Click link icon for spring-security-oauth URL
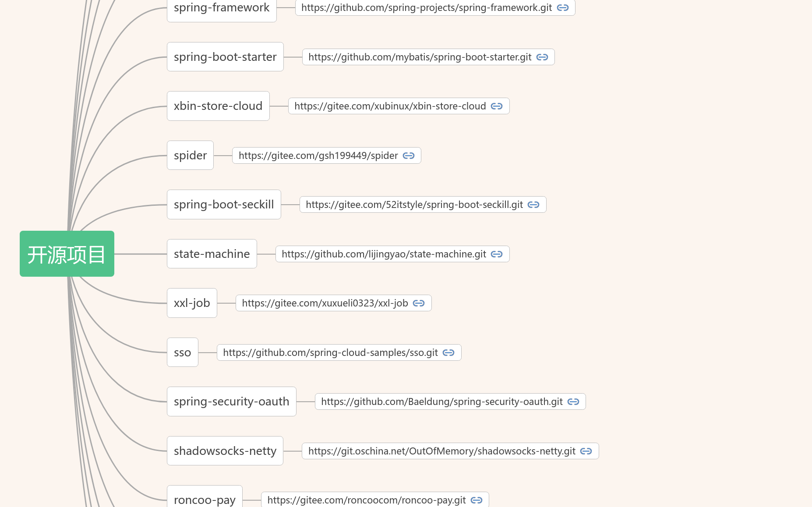 point(573,402)
